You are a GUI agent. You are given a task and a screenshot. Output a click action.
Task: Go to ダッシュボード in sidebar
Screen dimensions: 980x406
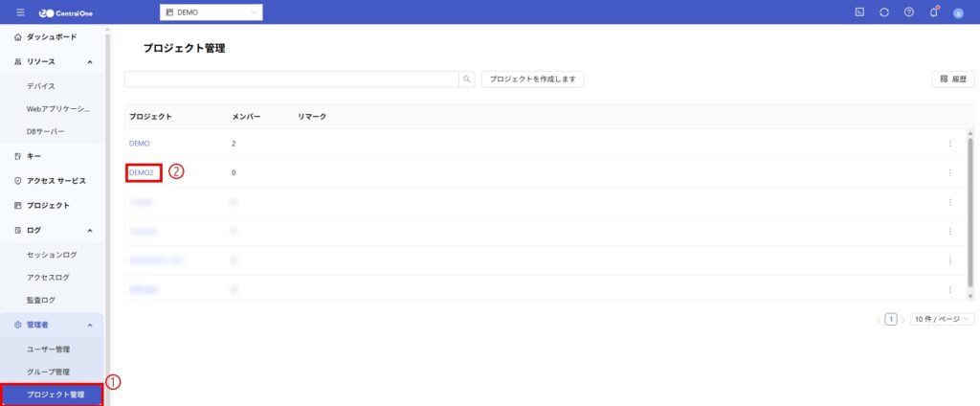tap(52, 36)
